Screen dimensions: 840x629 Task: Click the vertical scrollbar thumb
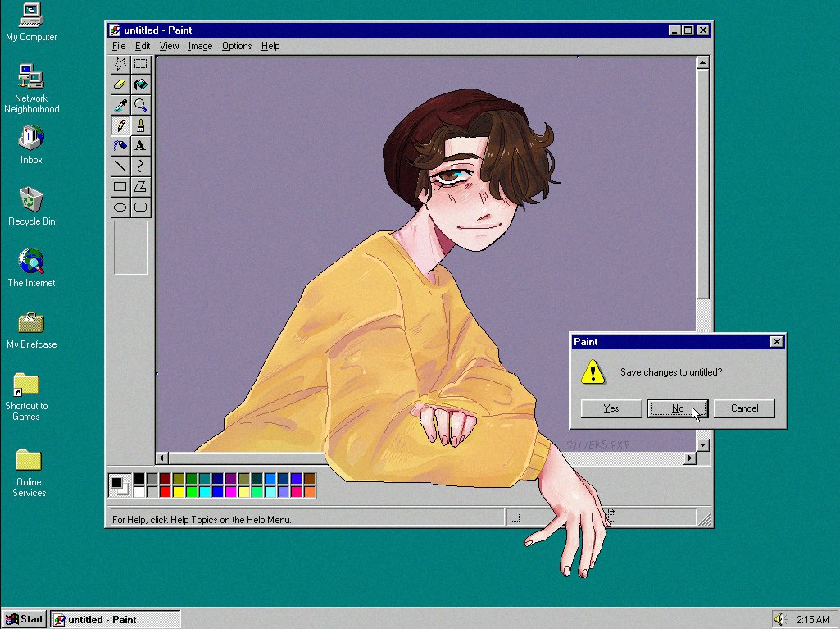[703, 185]
